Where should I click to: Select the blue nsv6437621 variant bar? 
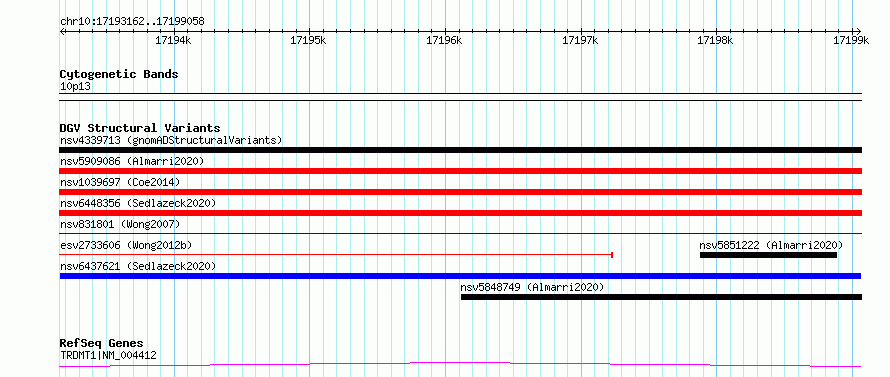(x=460, y=276)
